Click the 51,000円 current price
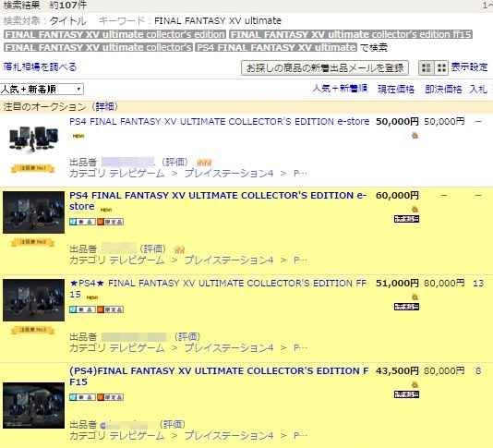 397,284
